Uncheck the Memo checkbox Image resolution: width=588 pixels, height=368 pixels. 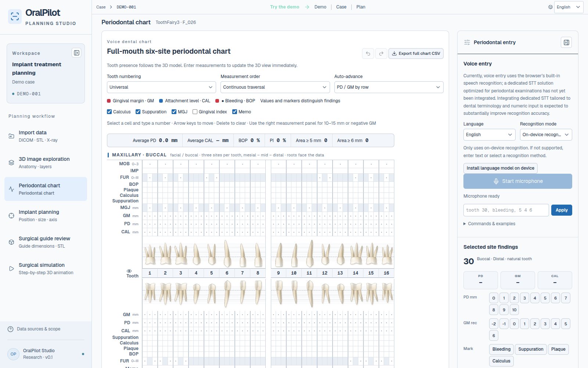(x=234, y=112)
